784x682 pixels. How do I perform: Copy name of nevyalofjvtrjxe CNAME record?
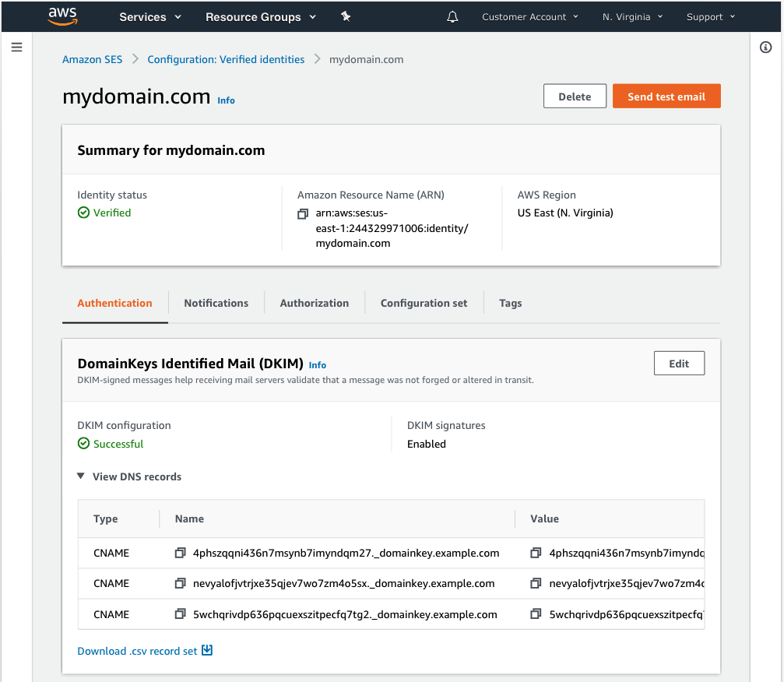(x=180, y=583)
